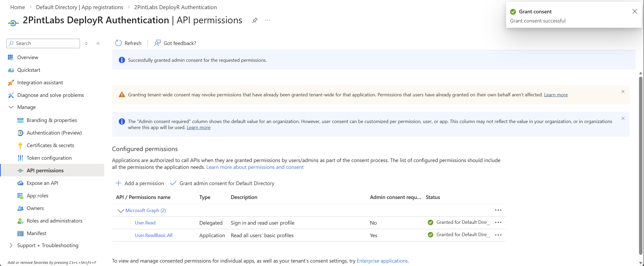Open more actions for User.ReadBasic.All row
644x266 pixels.
pos(498,235)
